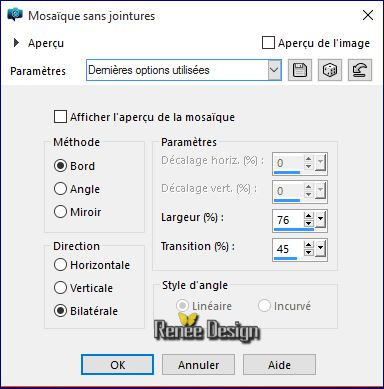Screen dimensions: 384x389
Task: Randomize parameters with the dice icon
Action: (330, 70)
